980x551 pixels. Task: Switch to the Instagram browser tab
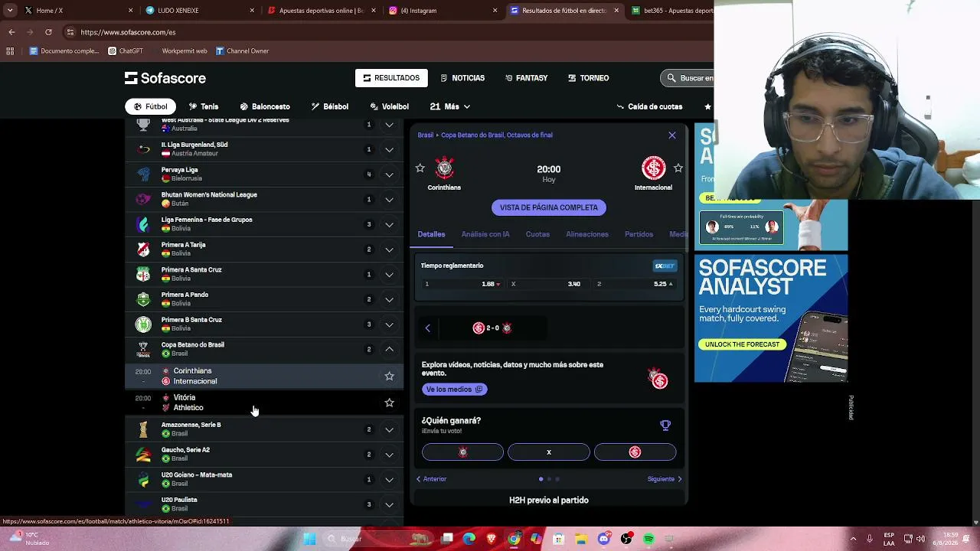(x=443, y=11)
